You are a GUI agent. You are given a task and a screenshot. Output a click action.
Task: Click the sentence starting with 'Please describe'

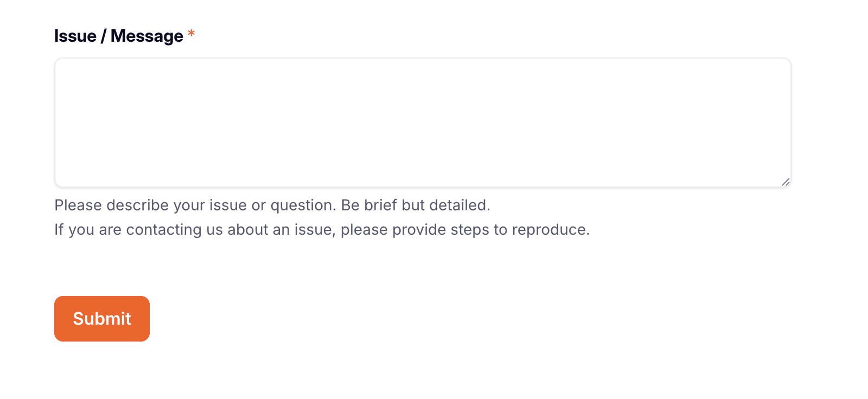tap(271, 205)
